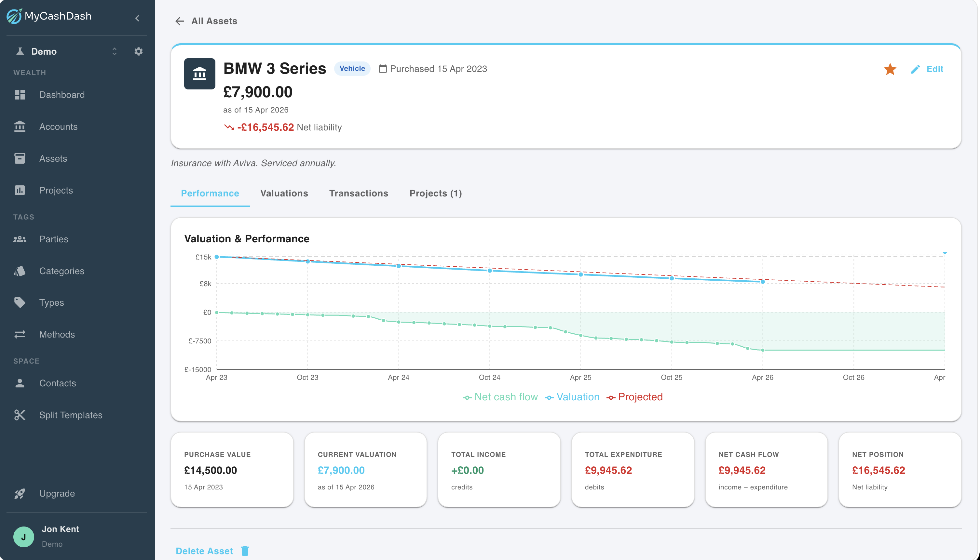
Task: Click the Edit button text
Action: [x=934, y=69]
